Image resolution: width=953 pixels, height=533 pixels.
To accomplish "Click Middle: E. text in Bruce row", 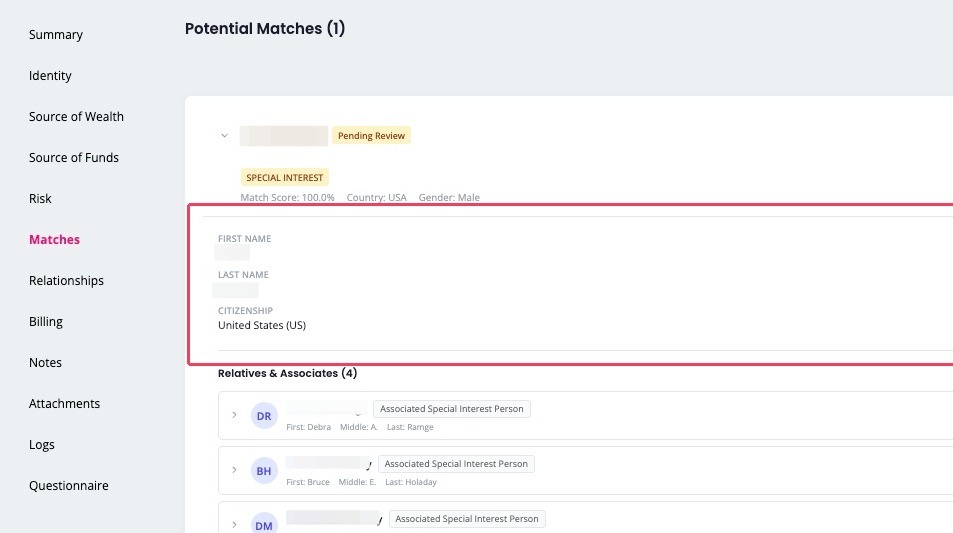I will (x=357, y=482).
